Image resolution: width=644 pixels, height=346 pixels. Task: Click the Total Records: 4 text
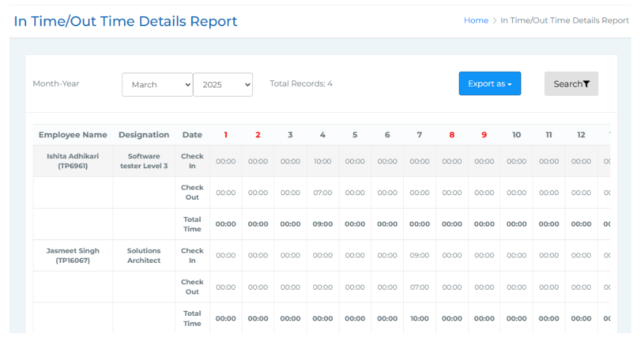tap(301, 84)
